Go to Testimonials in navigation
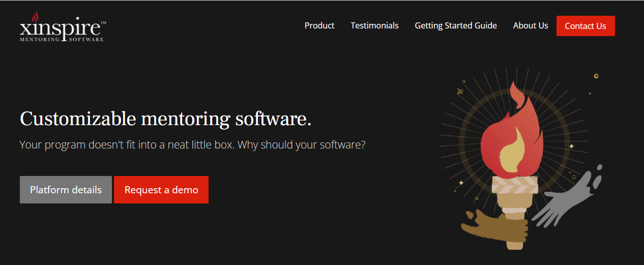Image resolution: width=644 pixels, height=265 pixels. [374, 25]
